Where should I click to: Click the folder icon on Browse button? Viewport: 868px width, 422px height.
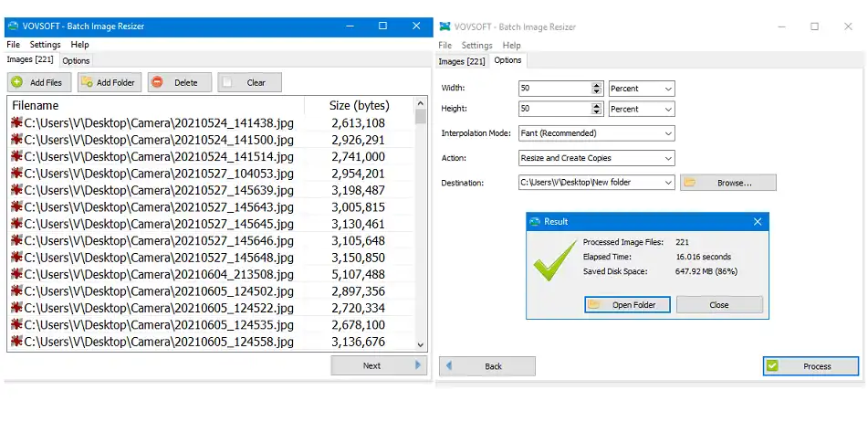point(690,183)
